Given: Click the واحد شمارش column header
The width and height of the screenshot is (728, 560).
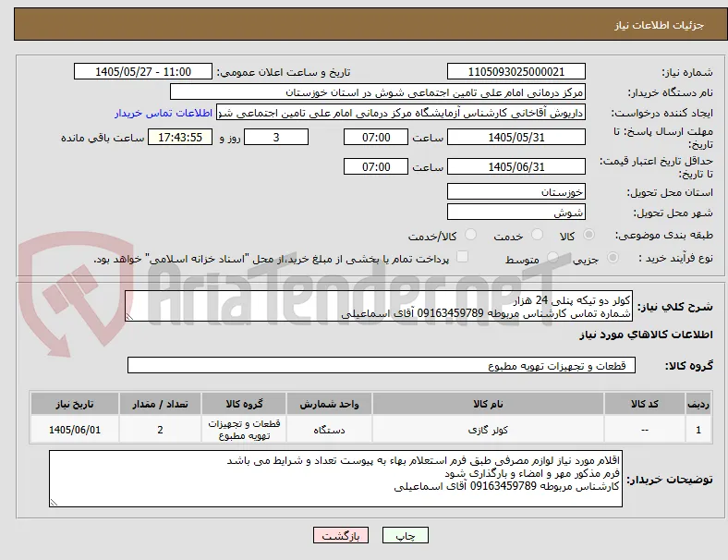Looking at the screenshot, I should click(x=329, y=404).
